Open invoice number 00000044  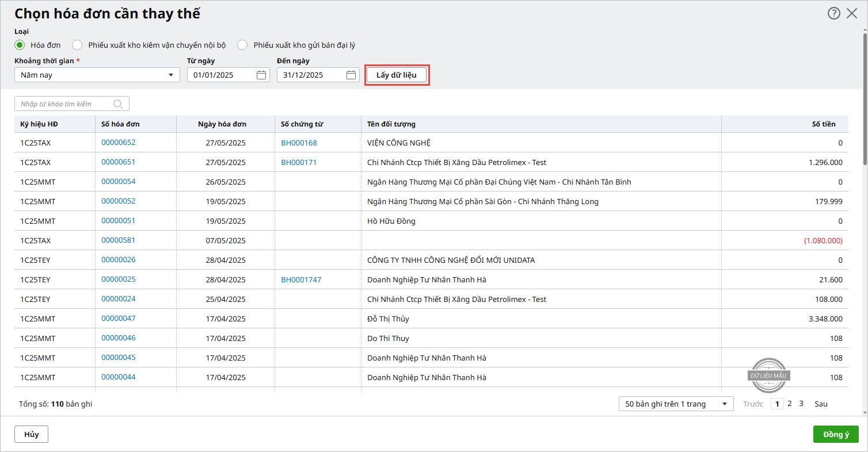[x=119, y=377]
